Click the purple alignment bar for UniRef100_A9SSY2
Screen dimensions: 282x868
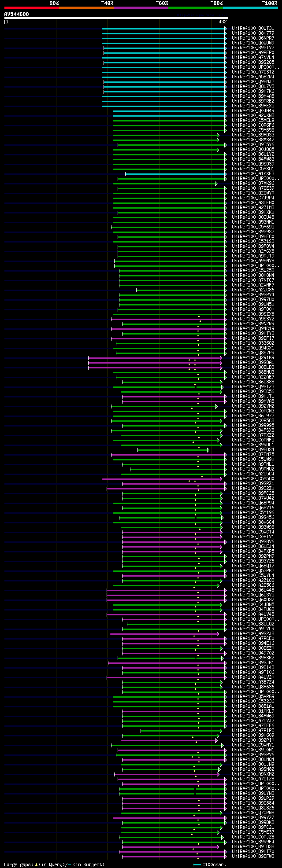click(169, 319)
